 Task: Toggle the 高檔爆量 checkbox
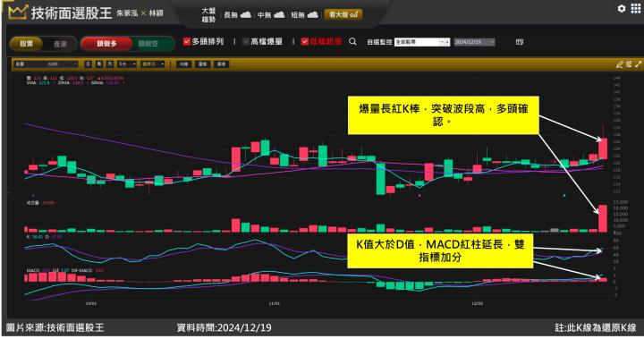pos(246,41)
